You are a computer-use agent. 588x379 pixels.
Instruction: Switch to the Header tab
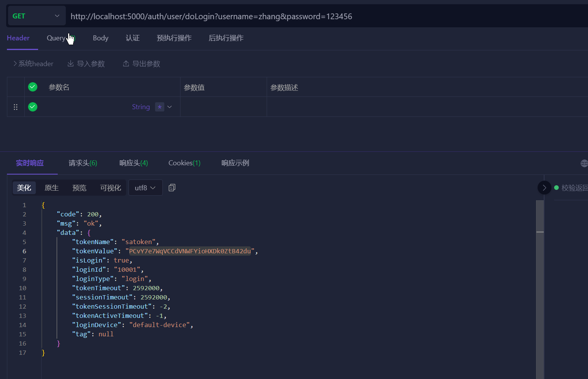[18, 38]
